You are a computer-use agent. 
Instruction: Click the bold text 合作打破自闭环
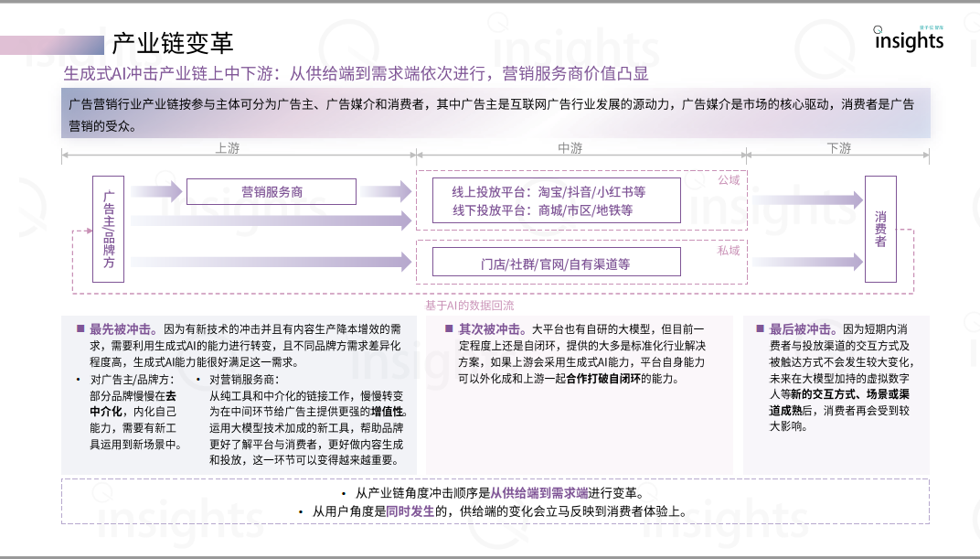[x=603, y=378]
